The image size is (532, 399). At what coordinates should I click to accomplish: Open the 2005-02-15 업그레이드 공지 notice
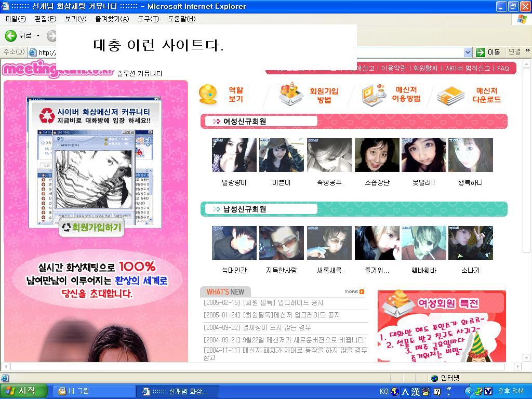point(263,303)
